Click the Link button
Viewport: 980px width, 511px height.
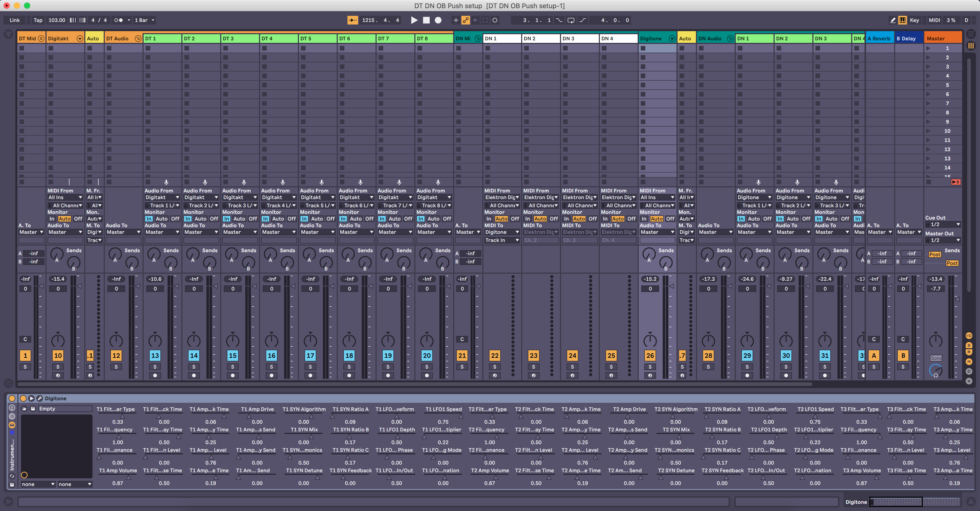[15, 20]
